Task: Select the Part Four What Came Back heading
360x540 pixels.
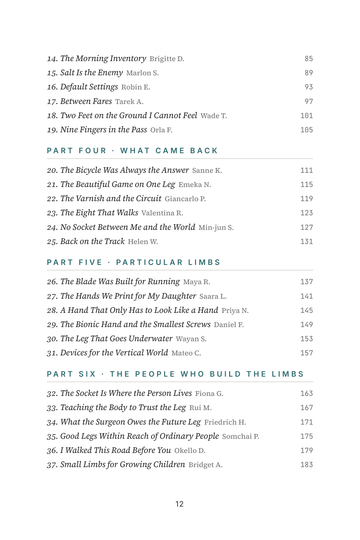Action: tap(132, 150)
